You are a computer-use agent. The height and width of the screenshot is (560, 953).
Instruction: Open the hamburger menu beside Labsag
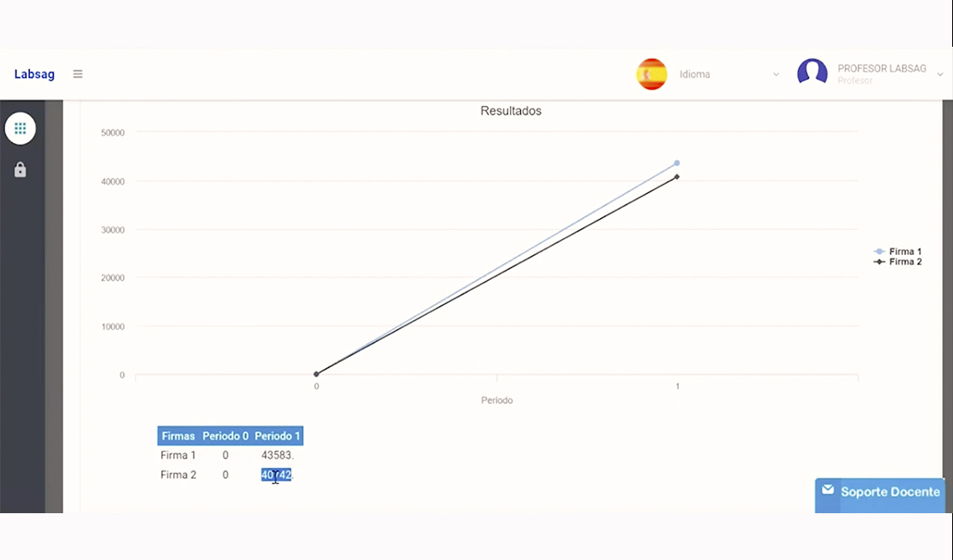click(78, 74)
